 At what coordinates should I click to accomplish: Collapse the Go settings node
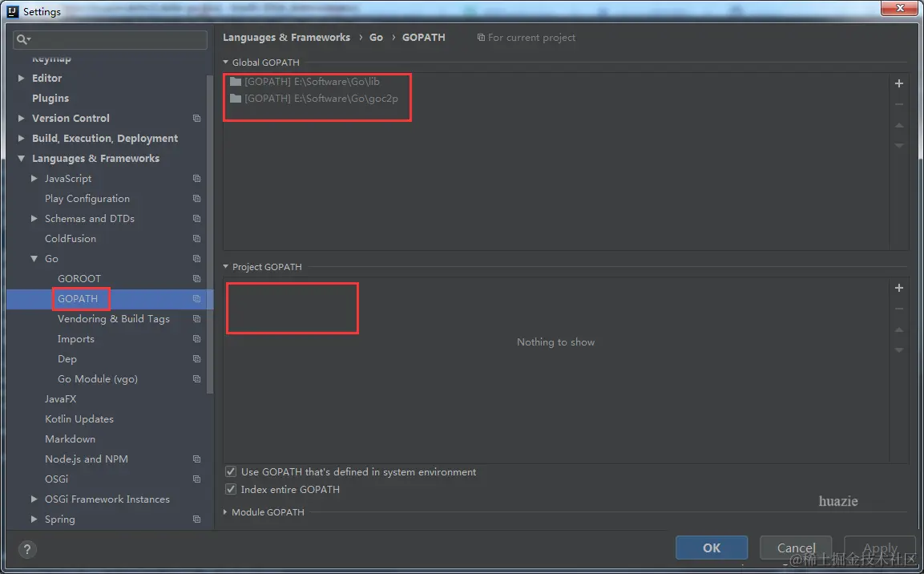click(x=34, y=259)
